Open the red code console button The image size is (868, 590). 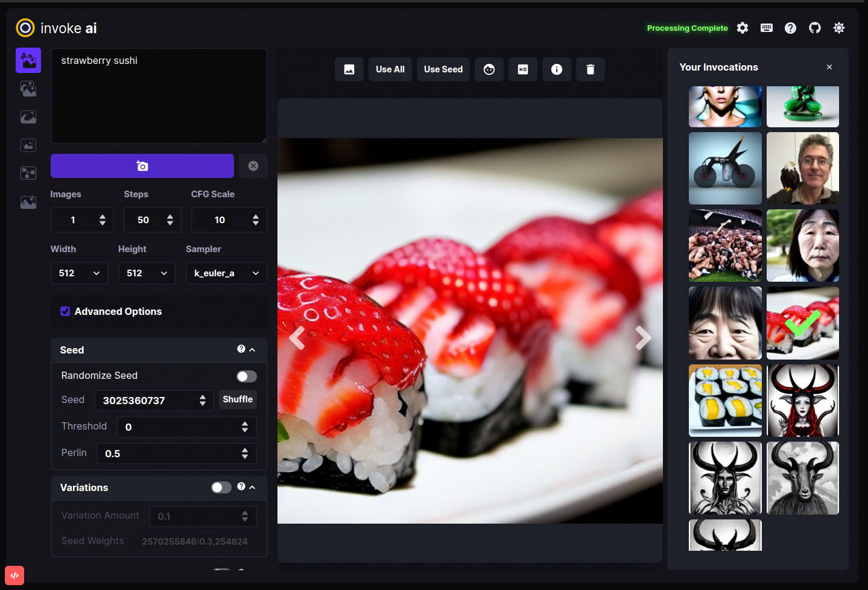[x=14, y=576]
